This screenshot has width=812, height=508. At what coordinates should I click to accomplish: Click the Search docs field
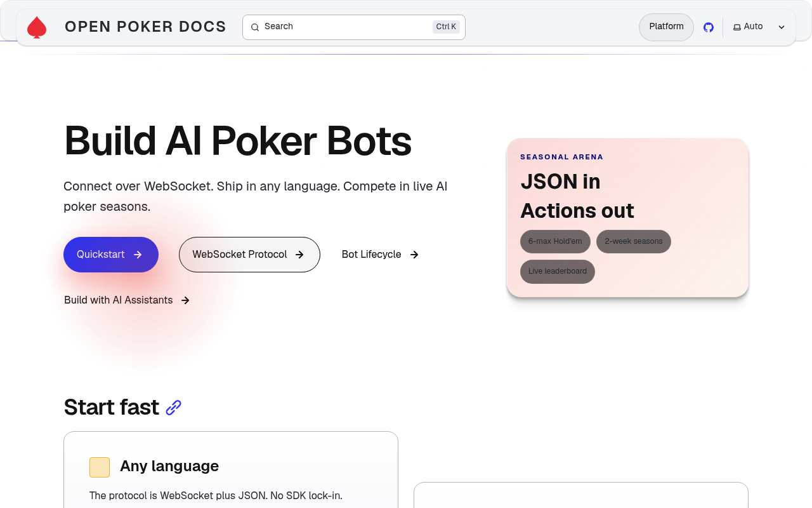[x=354, y=27]
